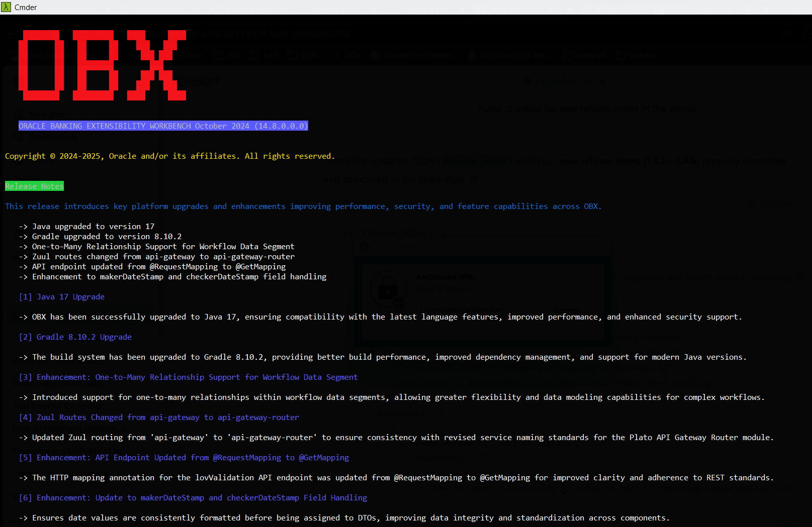The image size is (812, 527).
Task: Open the "tool" bookmark folder in the background browser
Action: click(264, 55)
